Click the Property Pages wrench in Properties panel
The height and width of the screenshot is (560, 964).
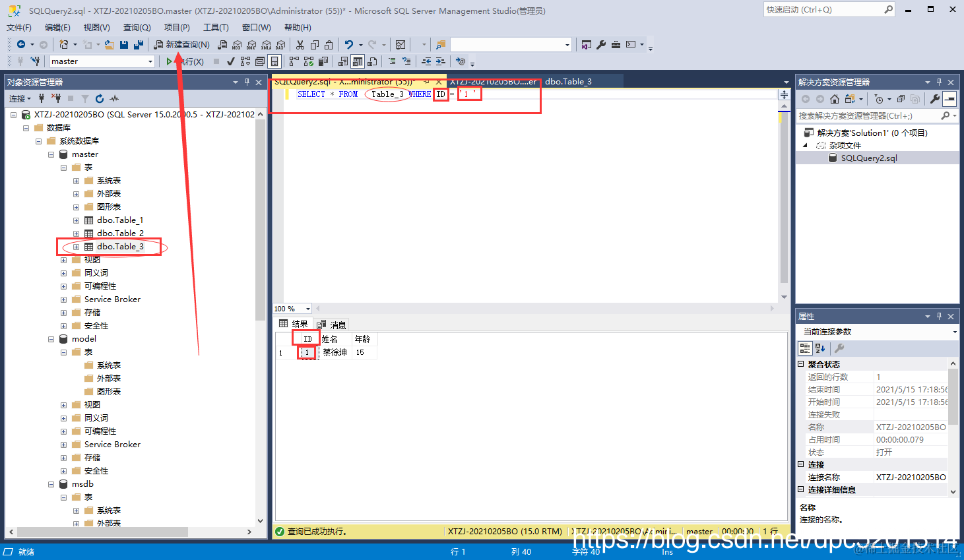coord(839,348)
